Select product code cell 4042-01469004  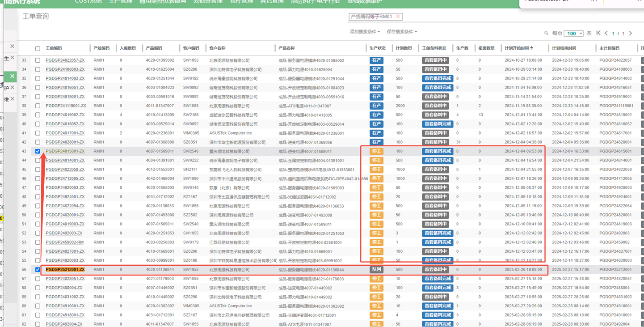tap(160, 178)
